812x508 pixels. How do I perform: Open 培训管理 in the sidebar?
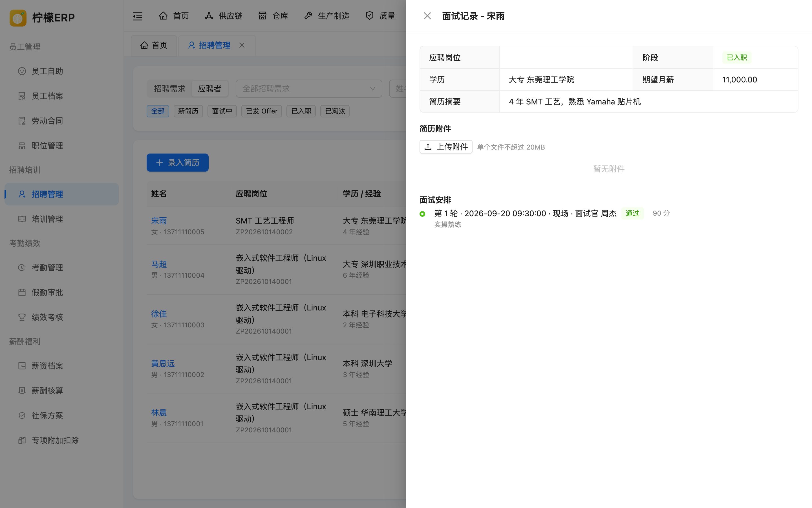pos(61,219)
